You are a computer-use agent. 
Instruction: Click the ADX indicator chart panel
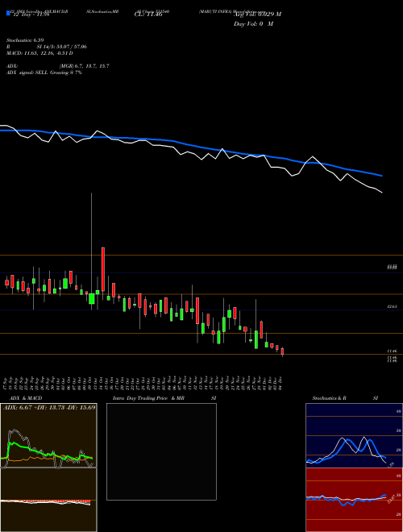48,435
